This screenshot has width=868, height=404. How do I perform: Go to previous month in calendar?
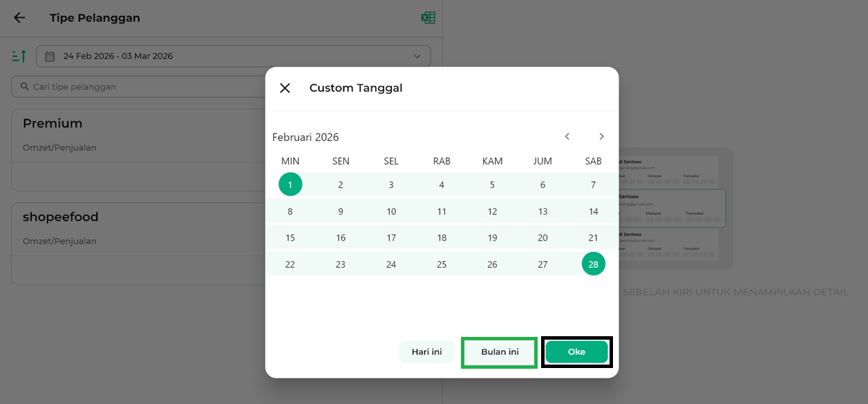[x=567, y=136]
